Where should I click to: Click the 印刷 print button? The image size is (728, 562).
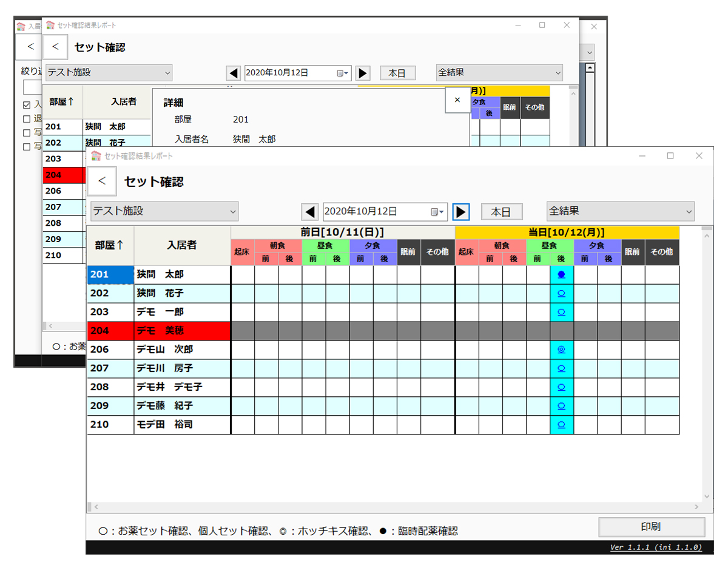tap(651, 527)
